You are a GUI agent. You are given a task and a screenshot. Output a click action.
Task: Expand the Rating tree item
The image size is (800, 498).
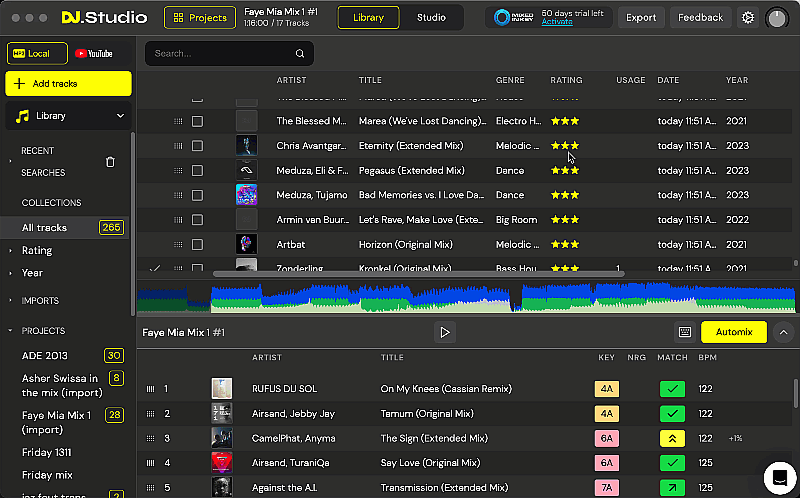[10, 251]
